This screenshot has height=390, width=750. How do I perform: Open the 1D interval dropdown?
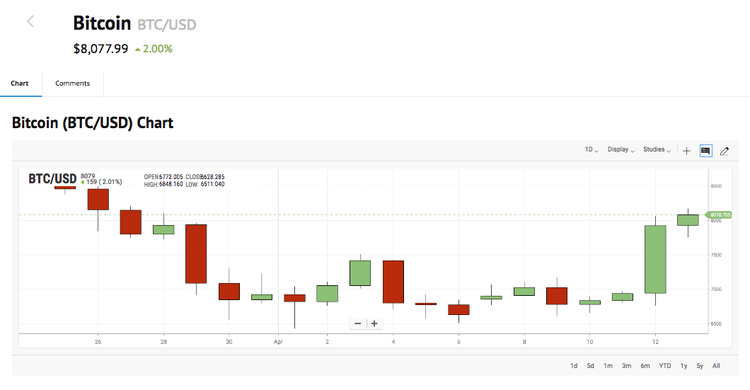click(591, 150)
